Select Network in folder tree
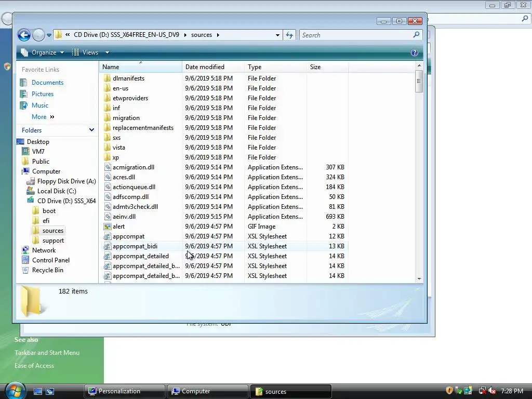Screen dimensions: 532x399 tap(44, 250)
